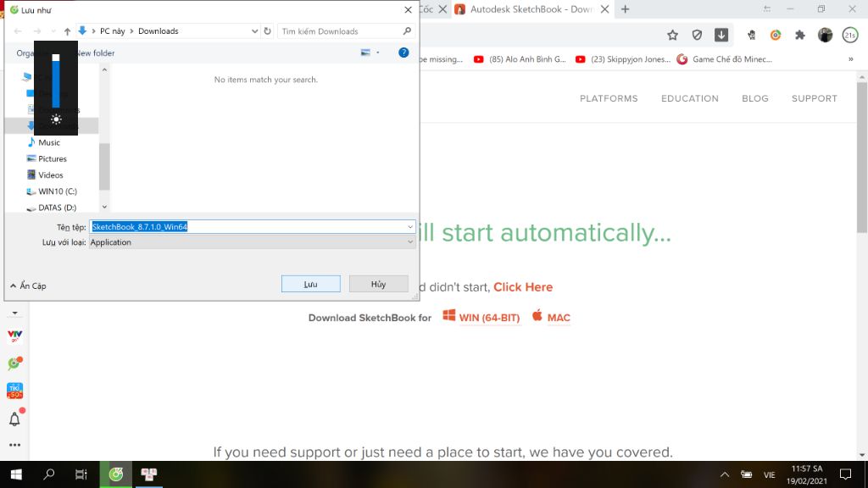This screenshot has width=868, height=488.
Task: Open the view options dropdown arrow
Action: click(378, 53)
